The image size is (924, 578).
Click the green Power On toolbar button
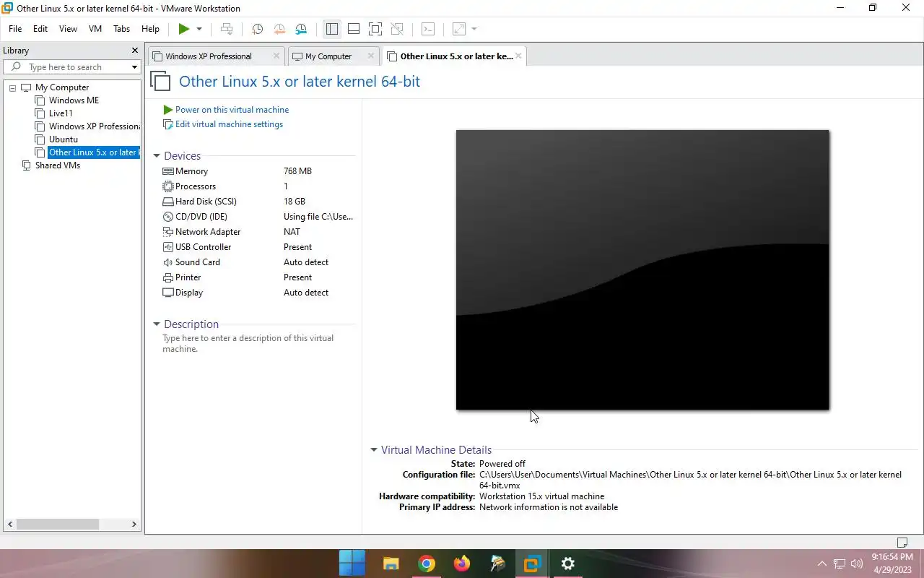184,29
